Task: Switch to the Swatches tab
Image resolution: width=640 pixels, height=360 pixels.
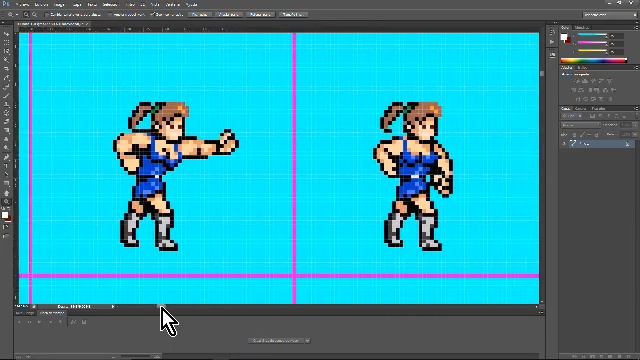Action: 582,28
